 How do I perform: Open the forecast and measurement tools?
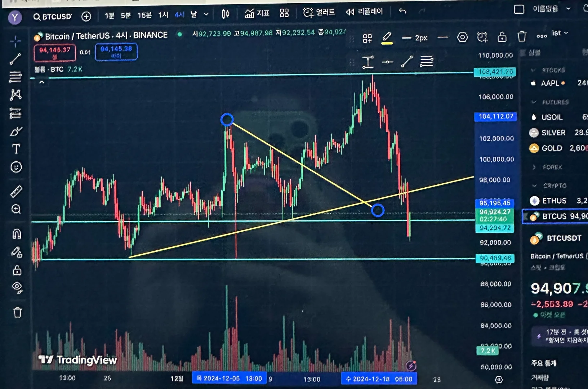click(15, 113)
